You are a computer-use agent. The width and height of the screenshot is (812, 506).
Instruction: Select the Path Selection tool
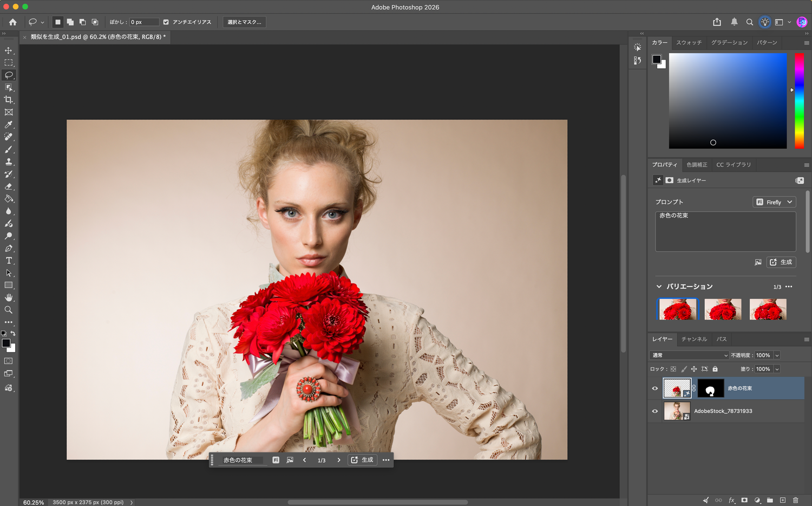[9, 273]
